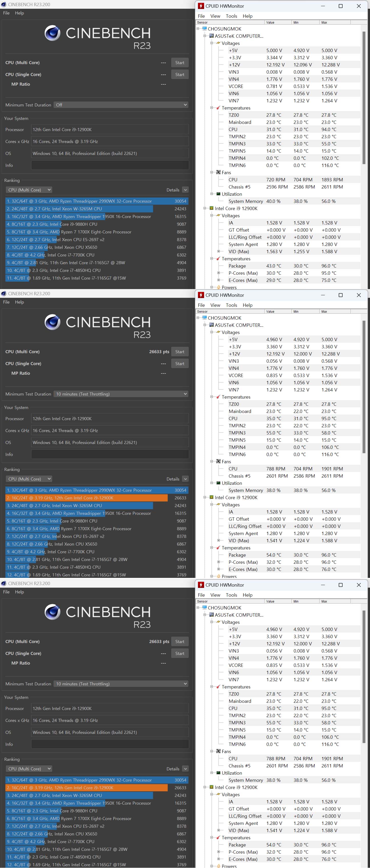
Task: Start the CPU (Single Core) test in bottom Cinebench
Action: click(x=179, y=653)
